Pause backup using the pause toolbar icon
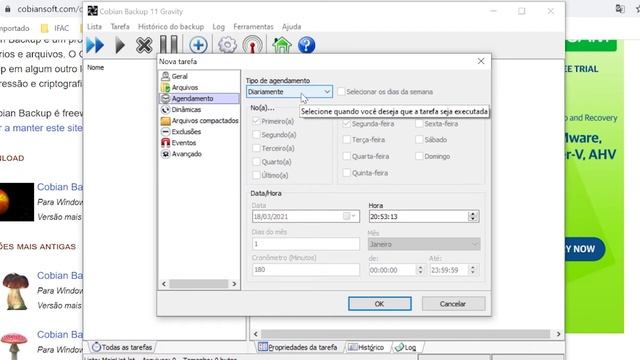The image size is (640, 360). click(169, 45)
